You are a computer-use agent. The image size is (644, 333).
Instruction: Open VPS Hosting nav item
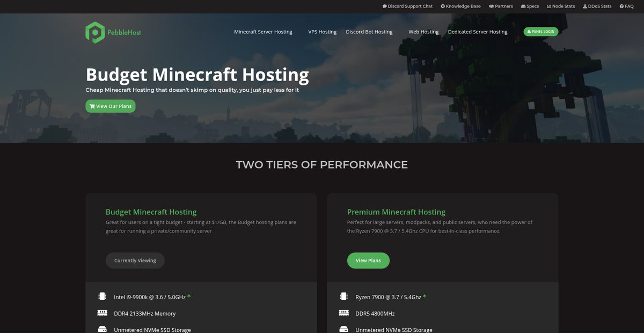tap(322, 32)
